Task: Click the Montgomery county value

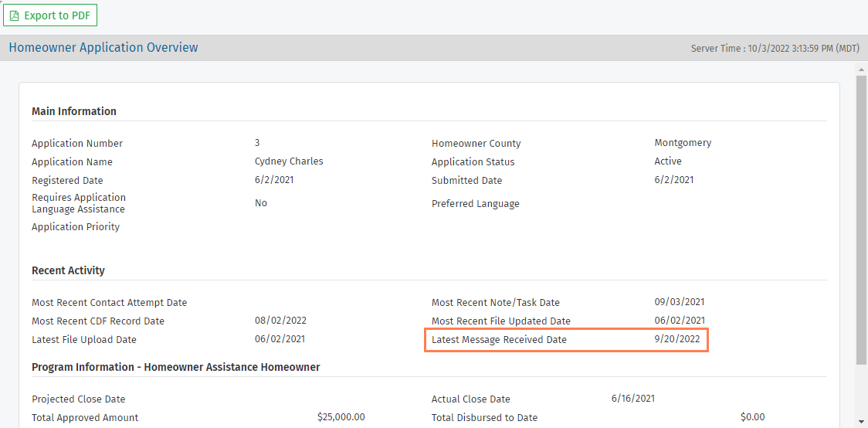Action: pyautogui.click(x=683, y=143)
